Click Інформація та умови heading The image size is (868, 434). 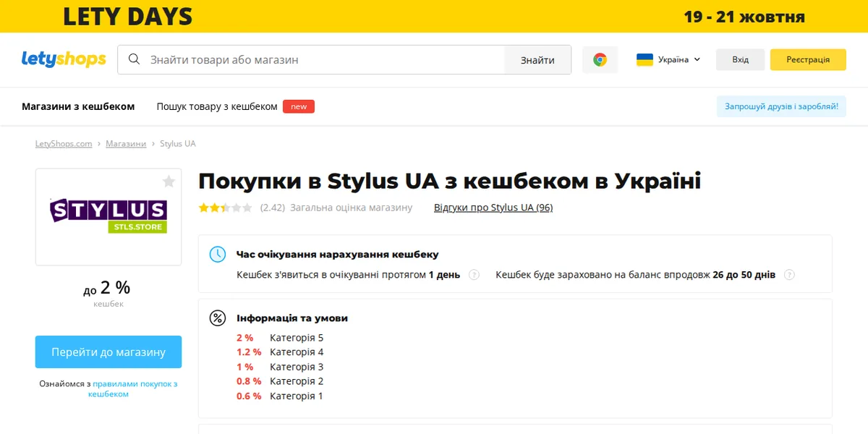coord(292,318)
